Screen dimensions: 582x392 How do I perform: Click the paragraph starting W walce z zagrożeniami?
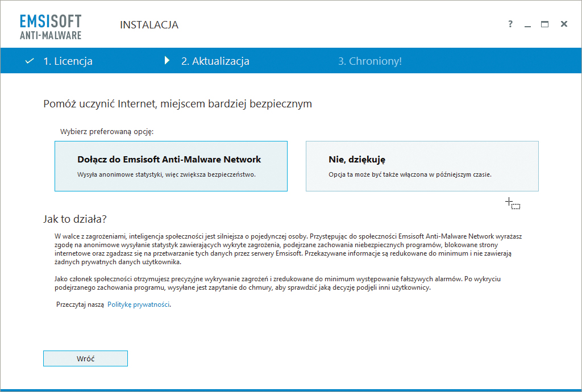coord(284,249)
